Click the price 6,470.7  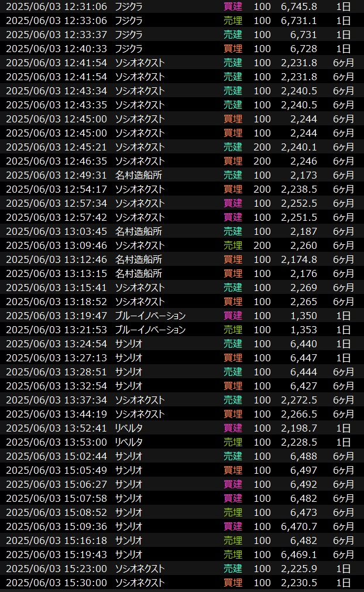pos(298,526)
